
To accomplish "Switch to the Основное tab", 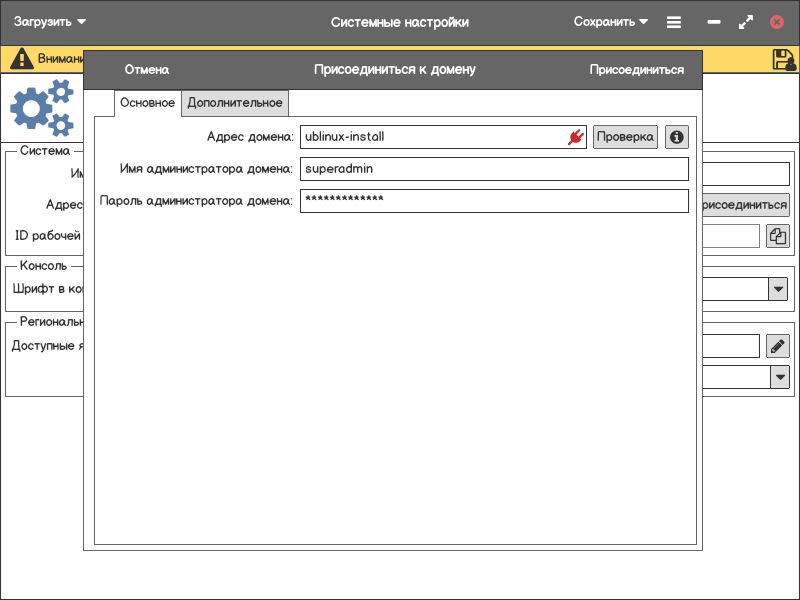I will [147, 103].
